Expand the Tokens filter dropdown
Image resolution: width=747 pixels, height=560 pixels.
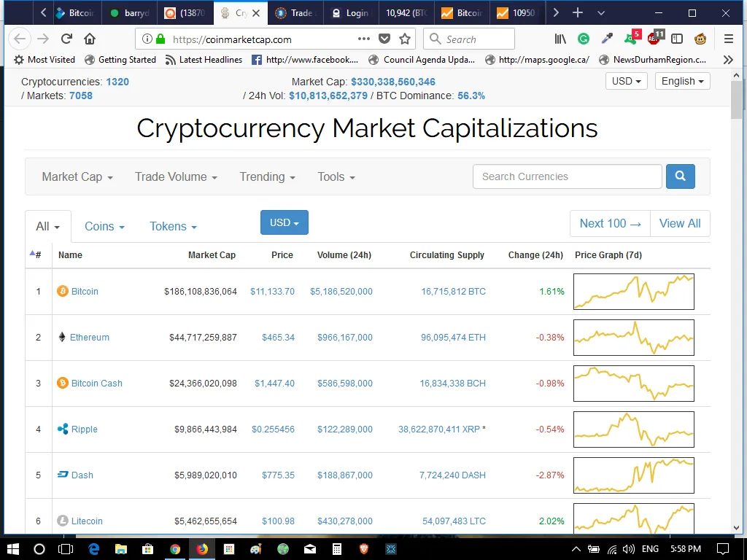[x=173, y=226]
